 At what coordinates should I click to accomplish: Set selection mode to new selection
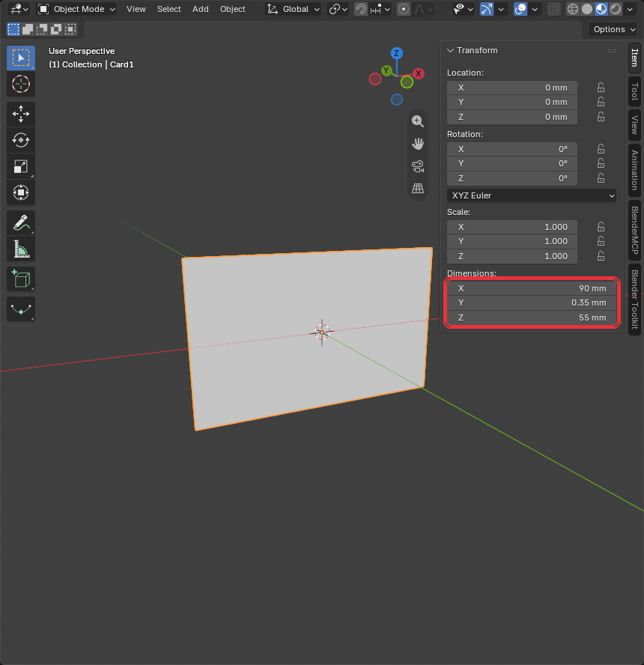click(13, 29)
